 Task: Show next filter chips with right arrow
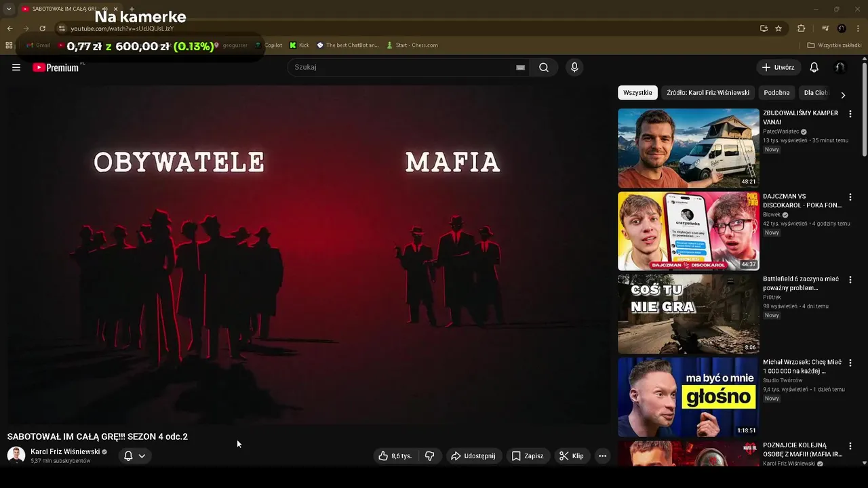(843, 96)
